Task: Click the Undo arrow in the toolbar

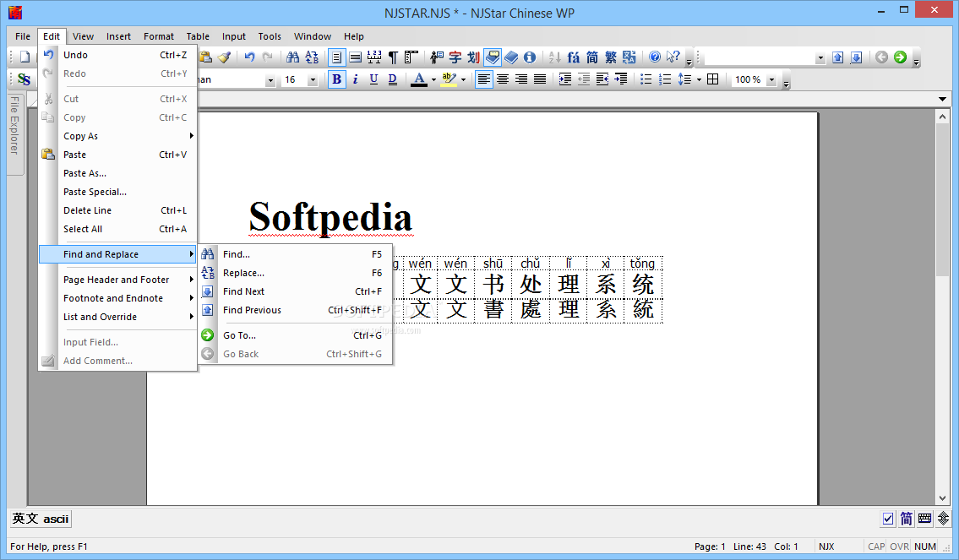Action: 249,57
